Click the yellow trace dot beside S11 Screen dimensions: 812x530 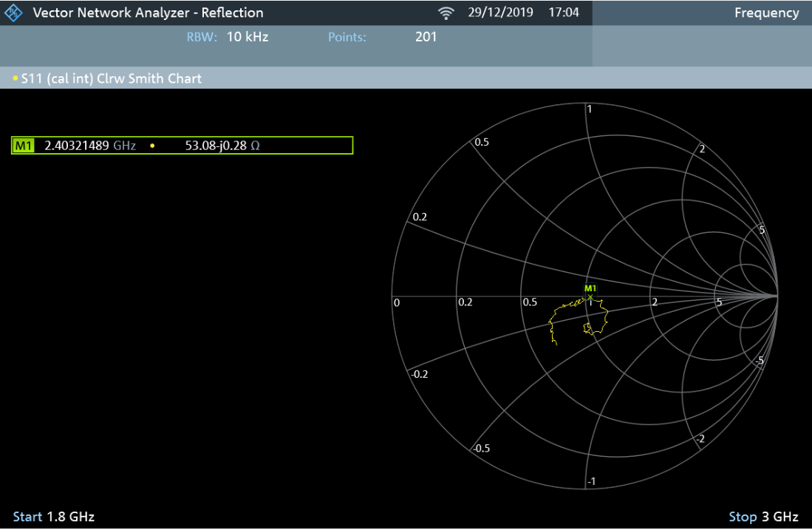coord(15,78)
